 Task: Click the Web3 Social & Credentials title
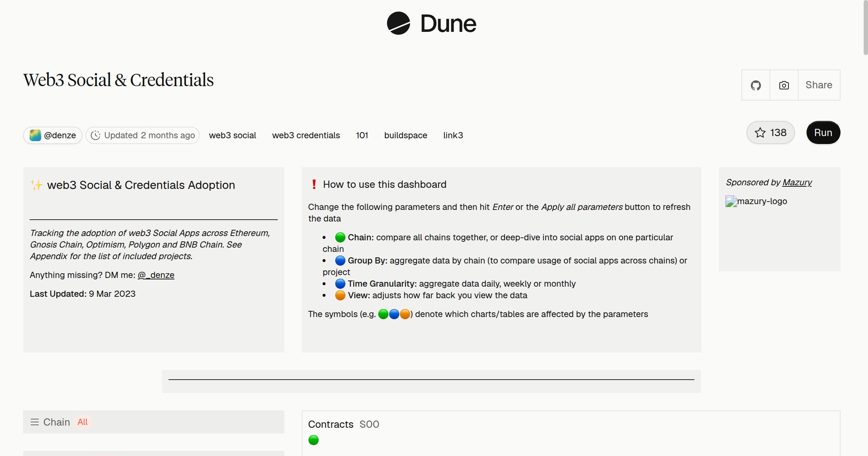coord(119,80)
